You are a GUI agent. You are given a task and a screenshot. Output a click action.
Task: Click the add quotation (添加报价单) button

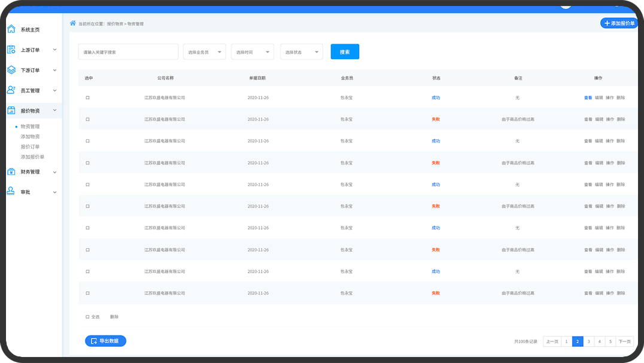[619, 23]
